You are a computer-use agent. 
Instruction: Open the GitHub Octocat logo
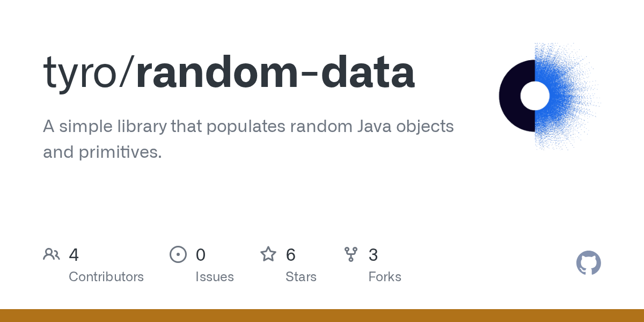point(589,263)
